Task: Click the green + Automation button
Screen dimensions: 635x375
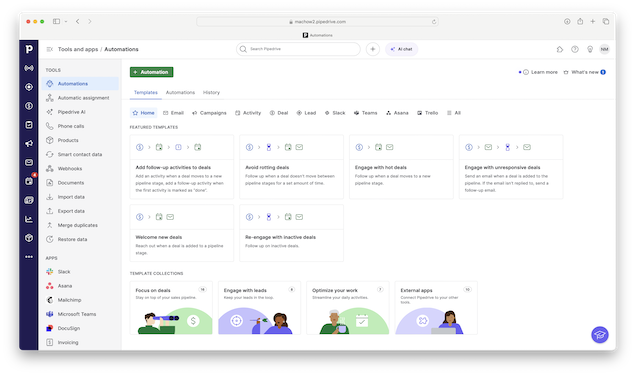Action: [x=151, y=72]
